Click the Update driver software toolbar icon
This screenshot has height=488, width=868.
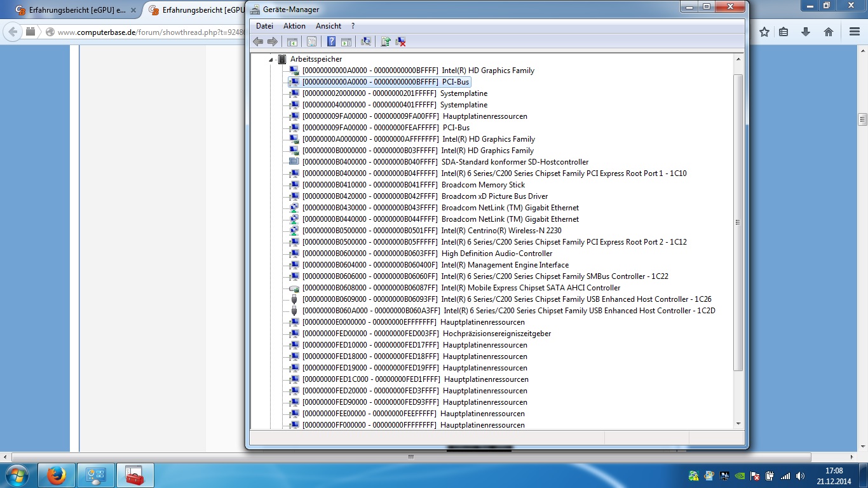[x=385, y=41]
